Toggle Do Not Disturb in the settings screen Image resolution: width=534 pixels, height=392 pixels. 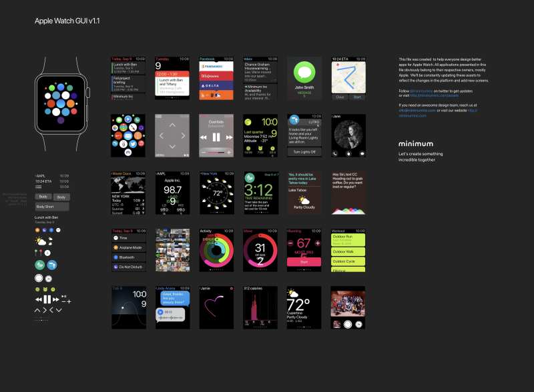(x=128, y=267)
